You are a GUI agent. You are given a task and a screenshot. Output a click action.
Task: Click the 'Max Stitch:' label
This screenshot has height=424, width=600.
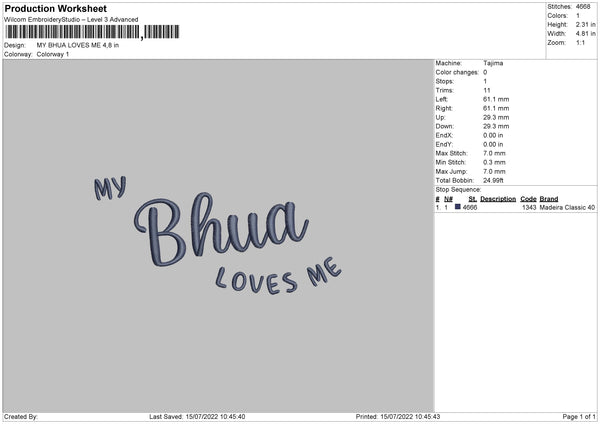coord(451,153)
